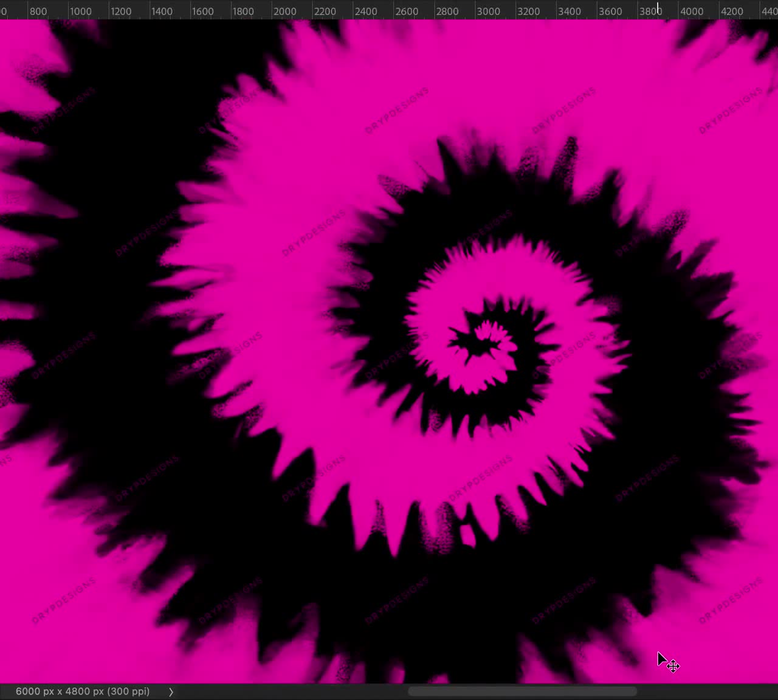Screen dimensions: 778x700
Task: Open the status bar info chevron menu
Action: 171,691
